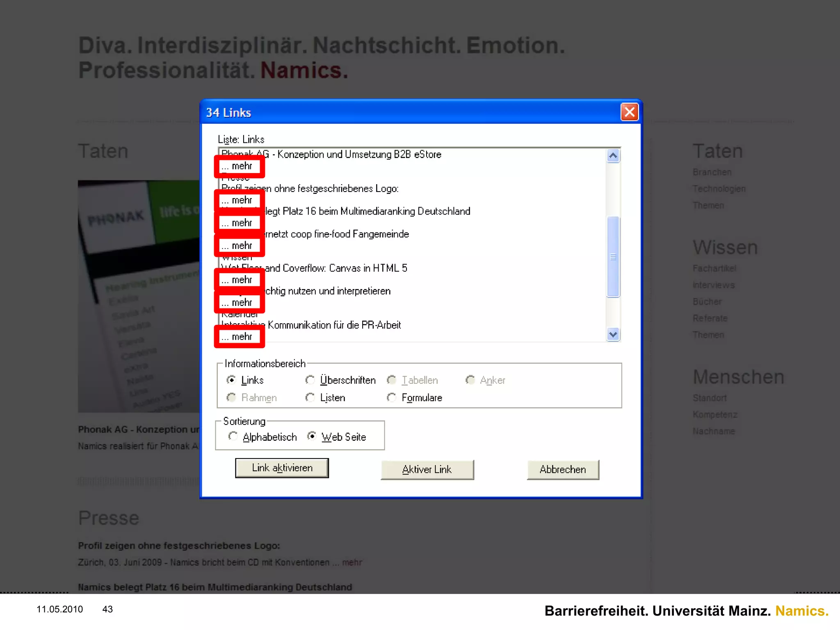Viewport: 840px width, 630px height.
Task: Open Standort link under Menschen
Action: point(710,398)
